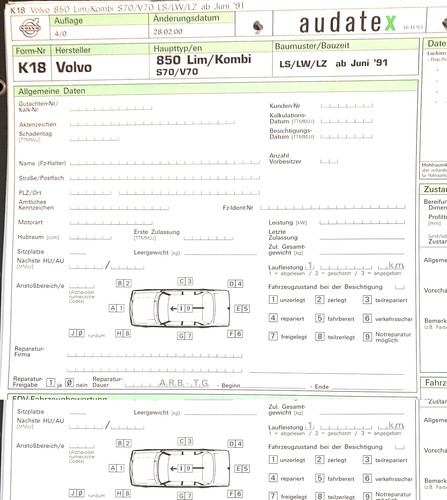Image resolution: width=447 pixels, height=500 pixels.
Task: Click the 'Haupttyp/en' column label
Action: coord(177,49)
